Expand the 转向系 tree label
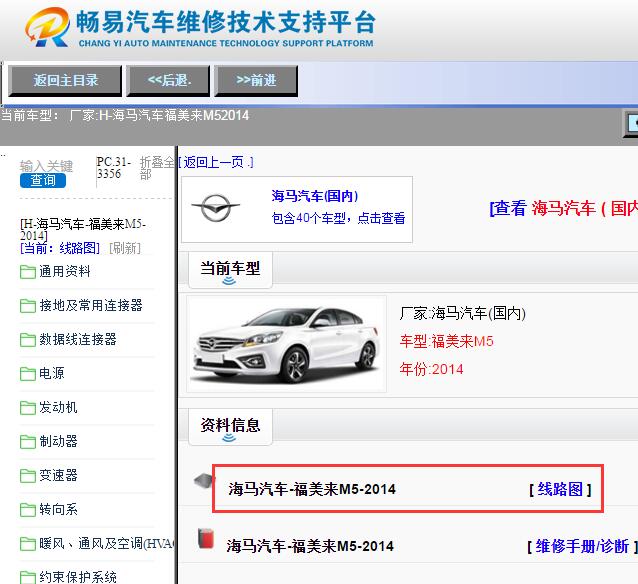 click(58, 509)
